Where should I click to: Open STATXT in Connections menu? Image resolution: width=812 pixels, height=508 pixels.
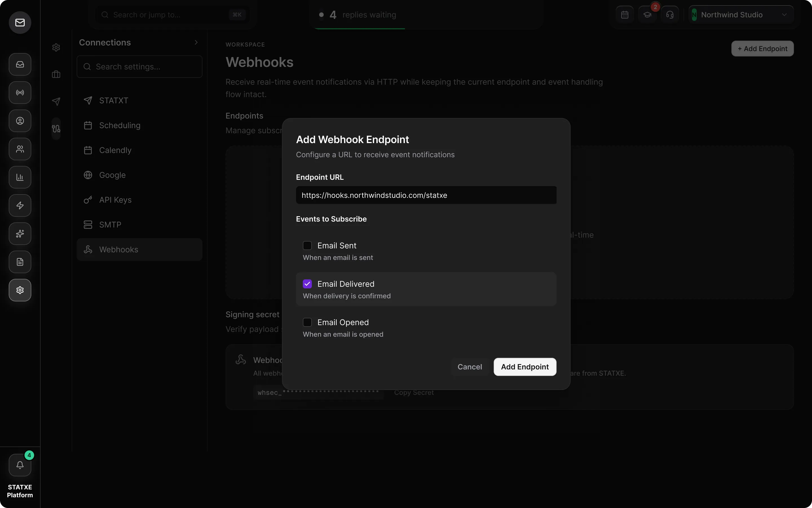tap(140, 100)
